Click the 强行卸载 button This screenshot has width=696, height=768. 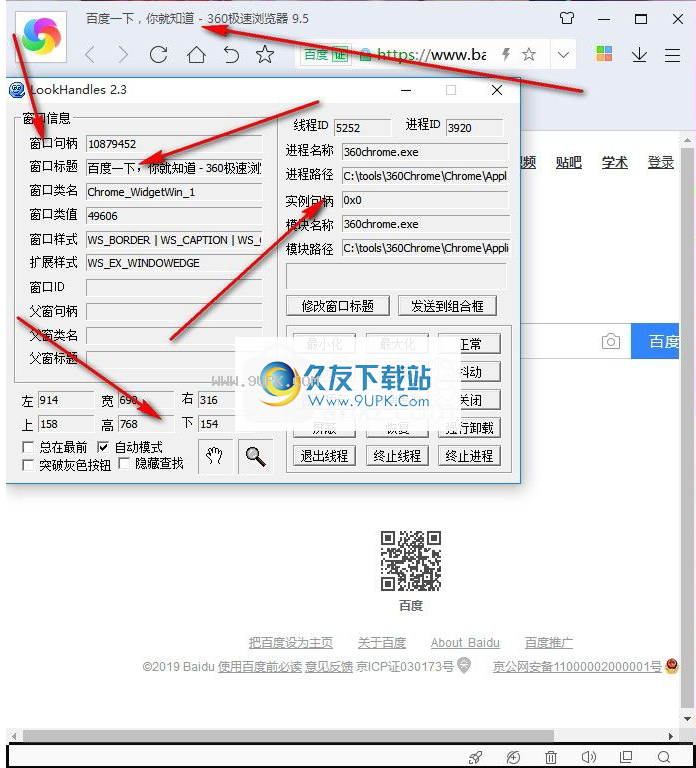click(469, 428)
